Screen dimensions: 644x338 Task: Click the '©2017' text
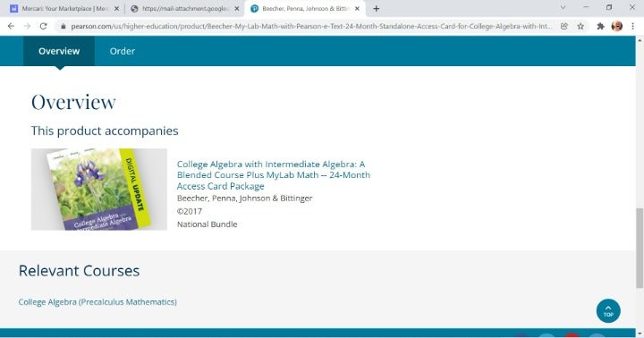190,211
